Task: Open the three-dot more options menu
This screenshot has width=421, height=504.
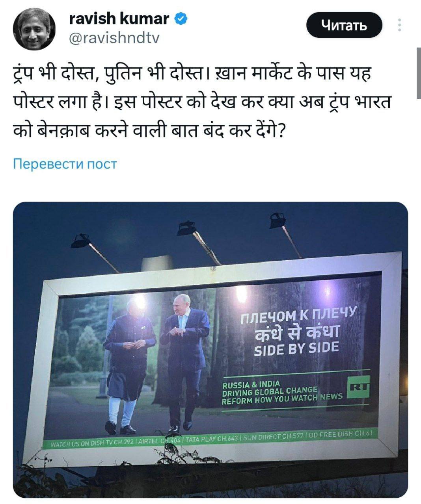Action: coord(400,25)
